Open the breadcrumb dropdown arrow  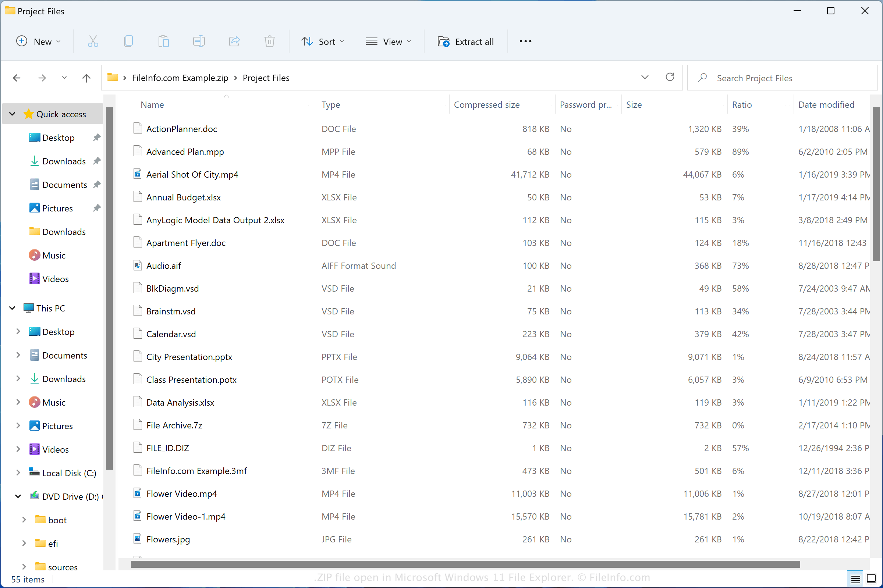644,78
